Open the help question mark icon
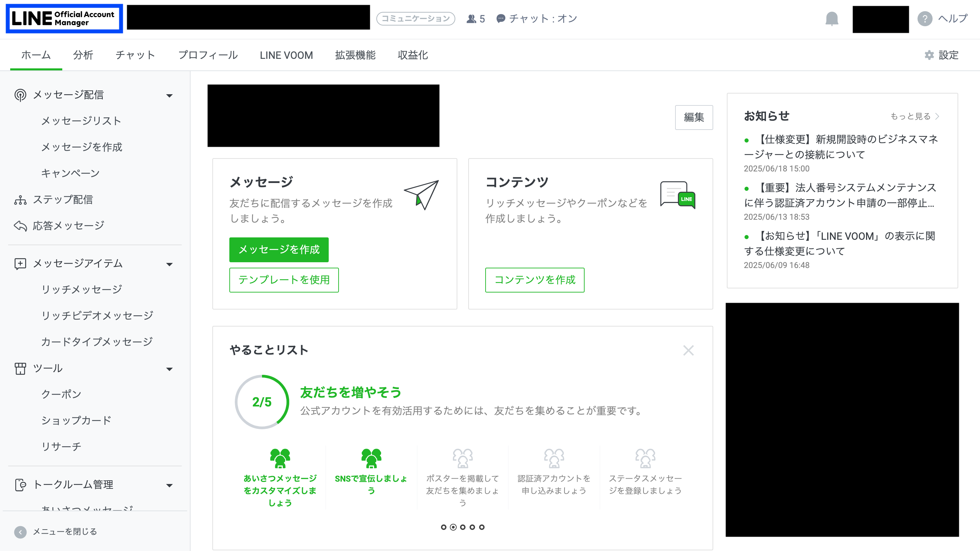 (x=925, y=19)
